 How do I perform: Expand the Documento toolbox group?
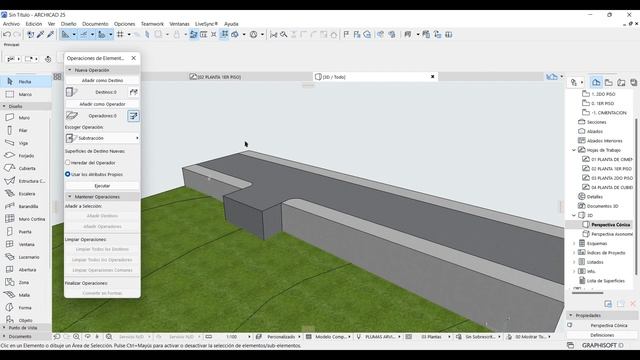pyautogui.click(x=4, y=336)
